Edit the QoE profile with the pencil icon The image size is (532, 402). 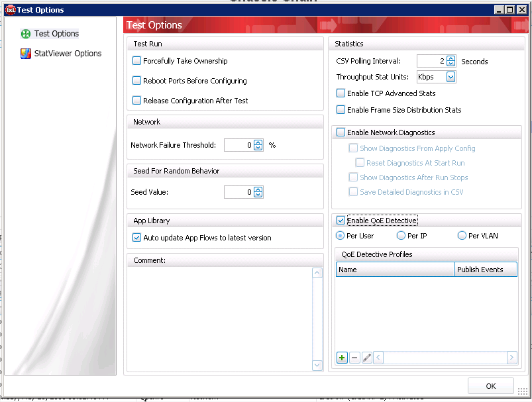(367, 358)
